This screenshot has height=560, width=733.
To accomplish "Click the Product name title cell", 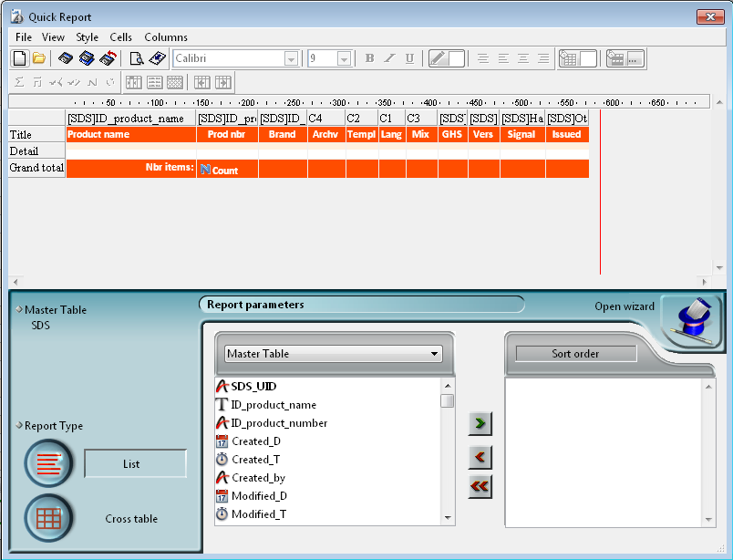I will pyautogui.click(x=131, y=134).
